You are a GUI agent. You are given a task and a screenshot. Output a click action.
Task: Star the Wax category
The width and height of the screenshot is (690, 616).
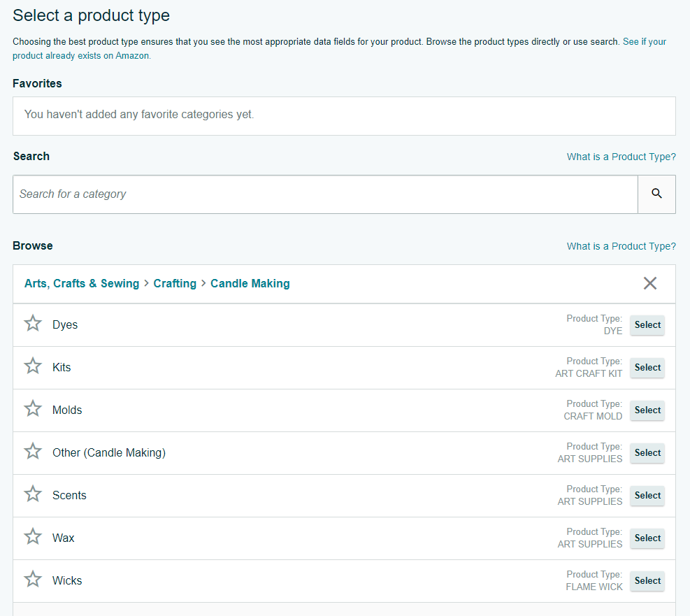[x=33, y=537]
